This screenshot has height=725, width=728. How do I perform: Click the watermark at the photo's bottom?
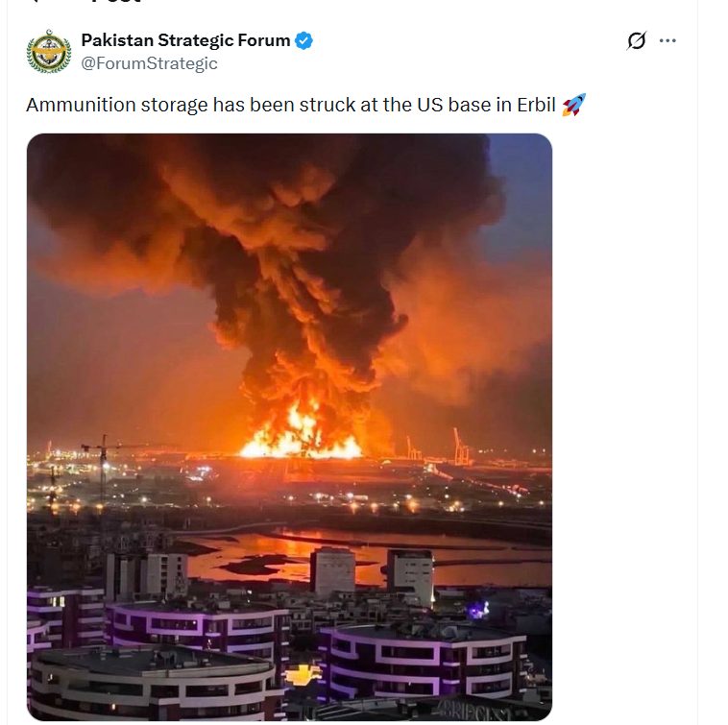point(477,709)
